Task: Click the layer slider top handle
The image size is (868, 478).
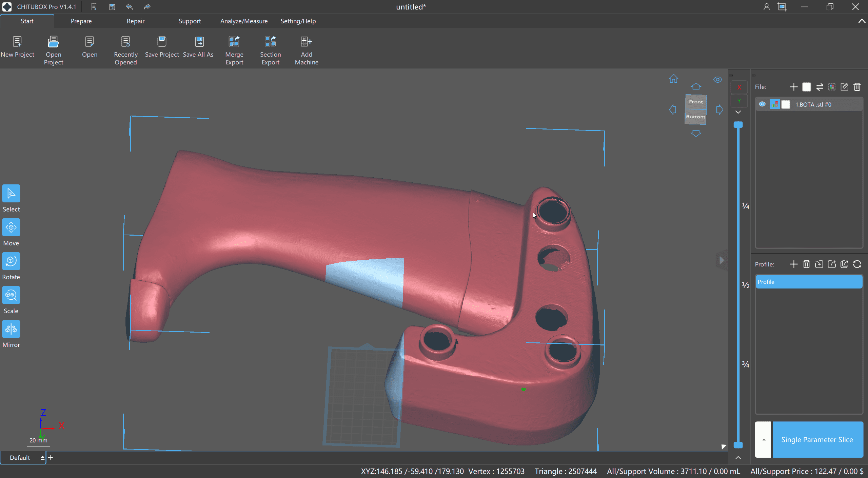Action: [738, 125]
